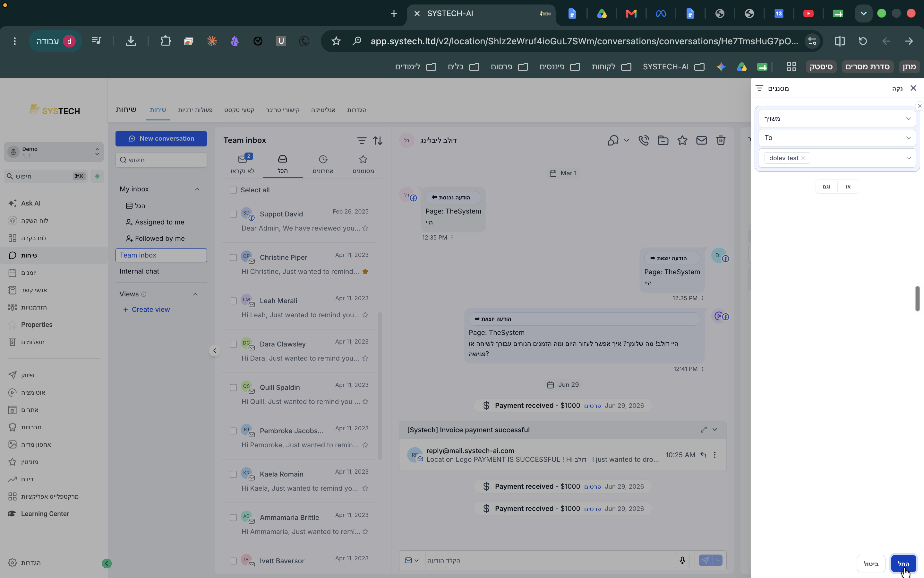Collapse the inbox sidebar panel arrow
Image resolution: width=924 pixels, height=578 pixels.
[x=215, y=351]
